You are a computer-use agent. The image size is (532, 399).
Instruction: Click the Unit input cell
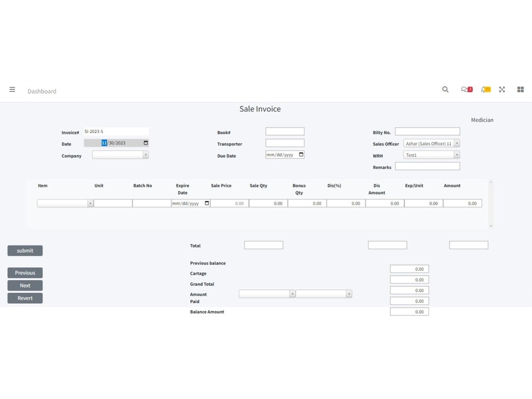tap(113, 203)
